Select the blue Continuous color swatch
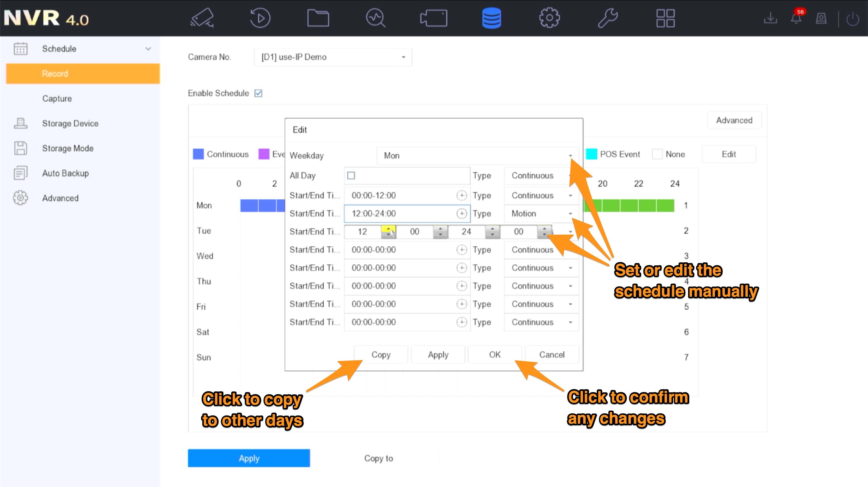 198,154
